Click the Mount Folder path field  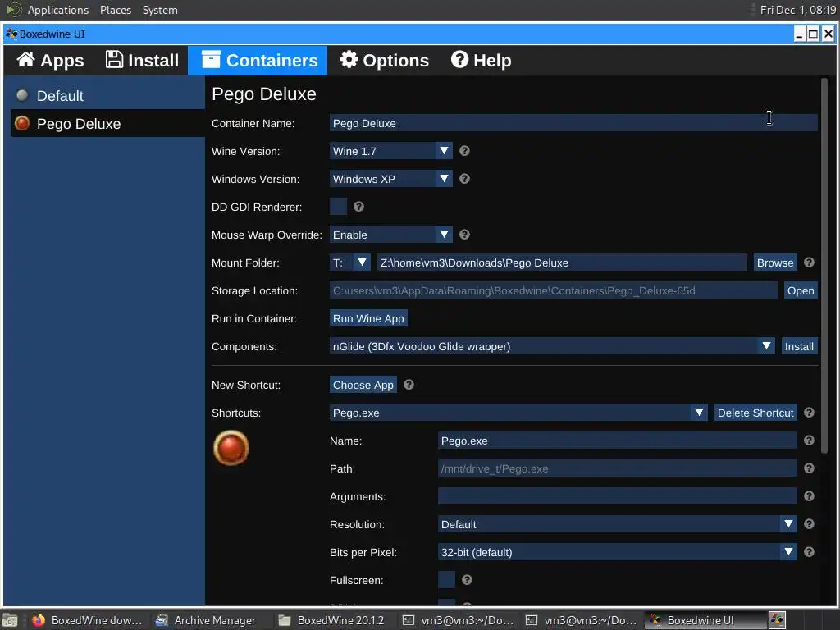pos(562,262)
